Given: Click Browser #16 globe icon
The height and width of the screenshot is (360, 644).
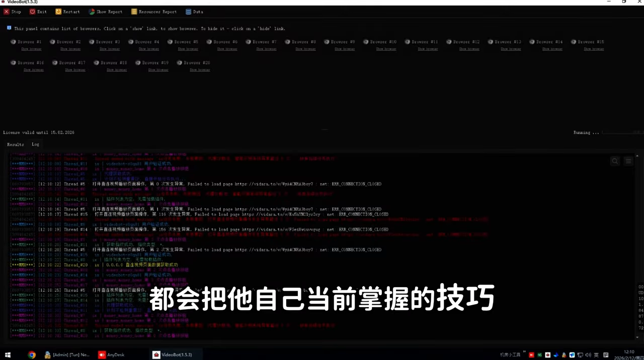Looking at the screenshot, I should click(x=13, y=63).
